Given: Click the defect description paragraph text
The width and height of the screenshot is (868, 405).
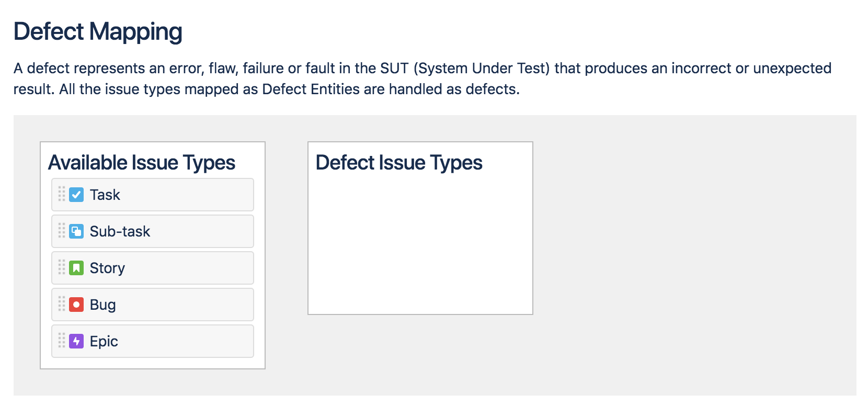Looking at the screenshot, I should click(422, 78).
